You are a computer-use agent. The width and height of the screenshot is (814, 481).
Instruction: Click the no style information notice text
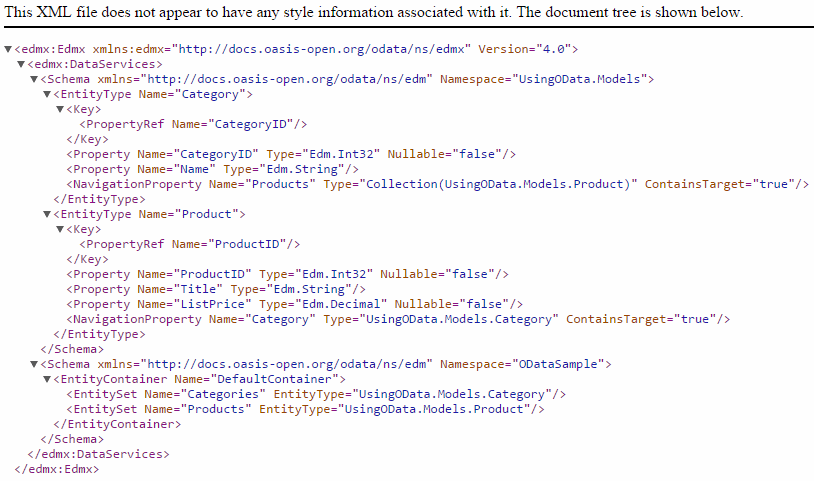pos(374,13)
